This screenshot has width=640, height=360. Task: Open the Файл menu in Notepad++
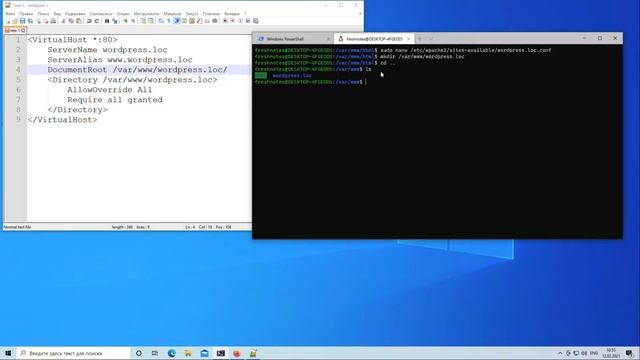(10, 14)
